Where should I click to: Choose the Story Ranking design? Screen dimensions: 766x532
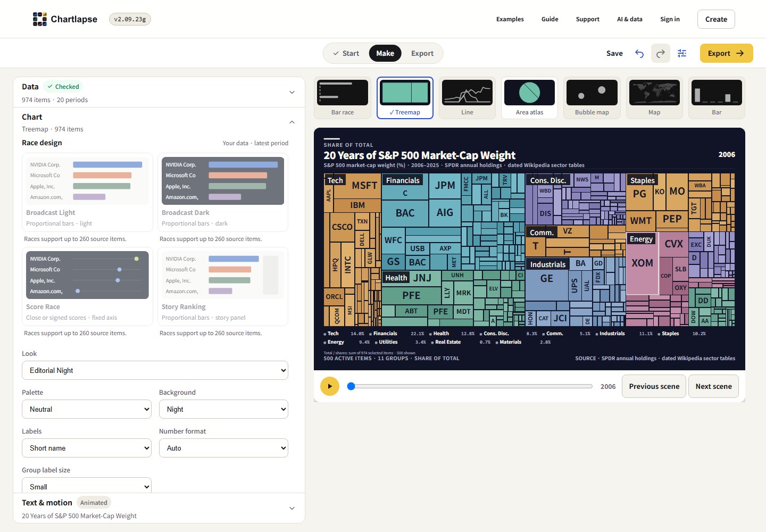223,287
